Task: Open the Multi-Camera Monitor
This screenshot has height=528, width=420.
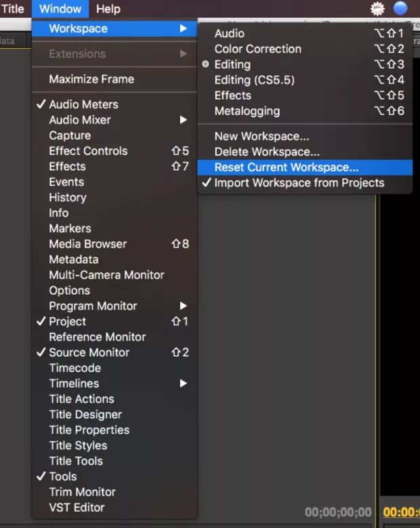Action: [114, 275]
